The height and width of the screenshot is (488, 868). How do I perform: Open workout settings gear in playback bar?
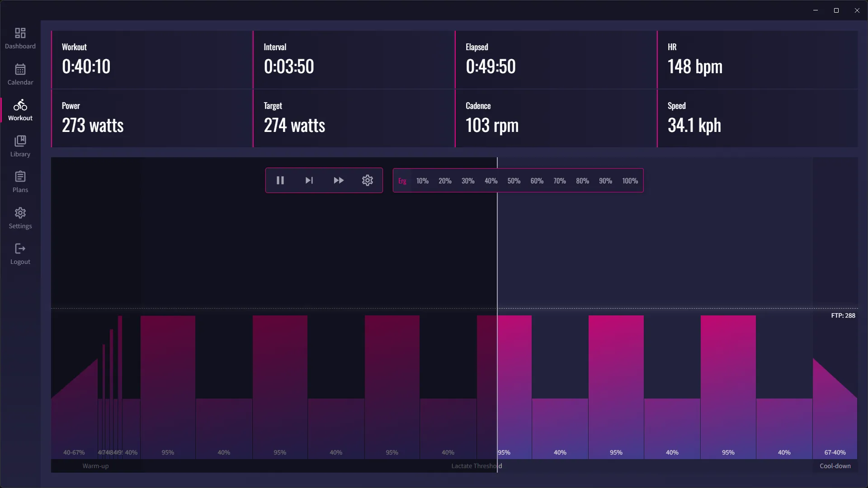(x=368, y=180)
